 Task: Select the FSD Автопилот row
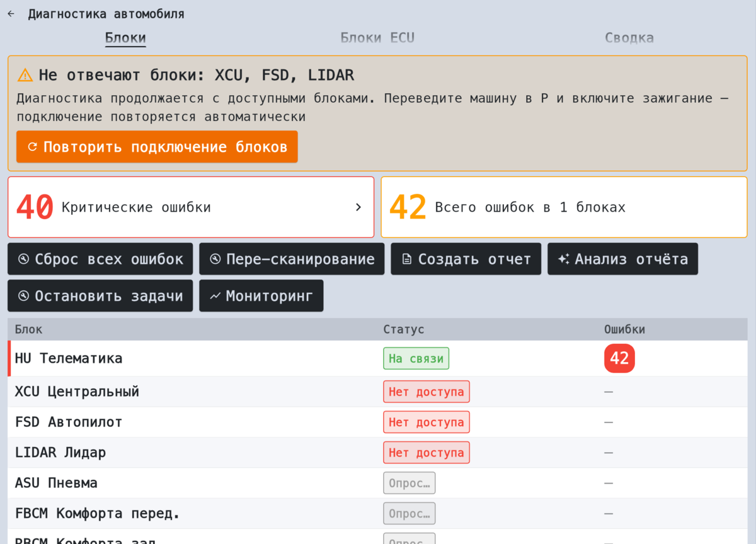[x=378, y=422]
